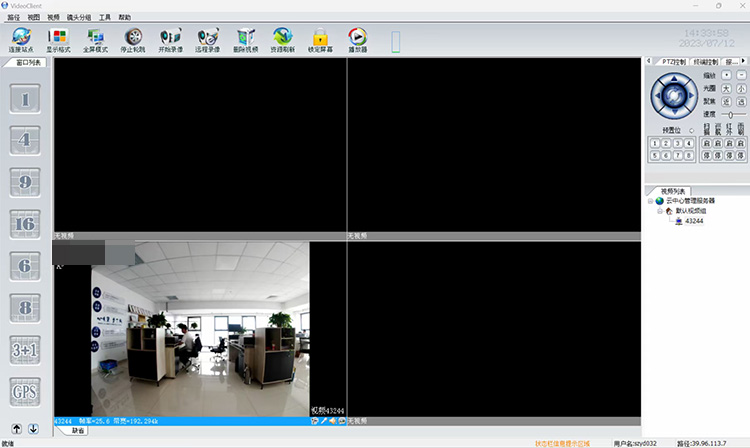Click the 连接站点 connect station icon

coord(20,38)
